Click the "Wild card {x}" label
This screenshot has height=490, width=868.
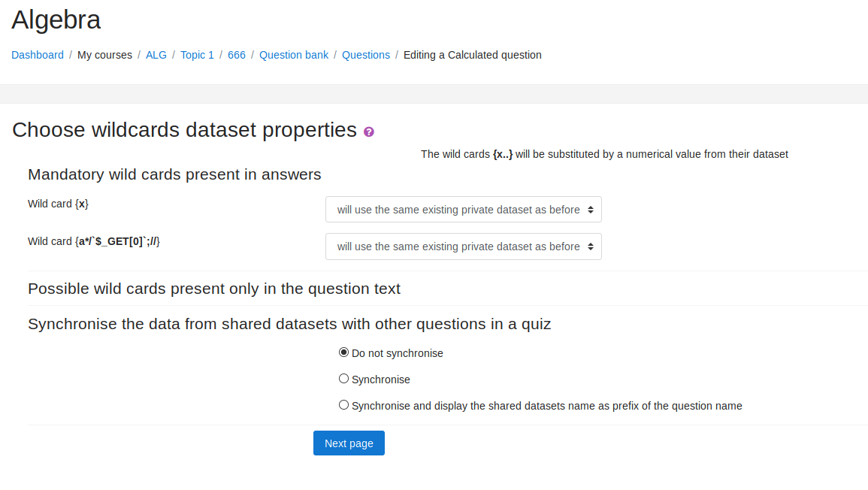click(x=58, y=204)
